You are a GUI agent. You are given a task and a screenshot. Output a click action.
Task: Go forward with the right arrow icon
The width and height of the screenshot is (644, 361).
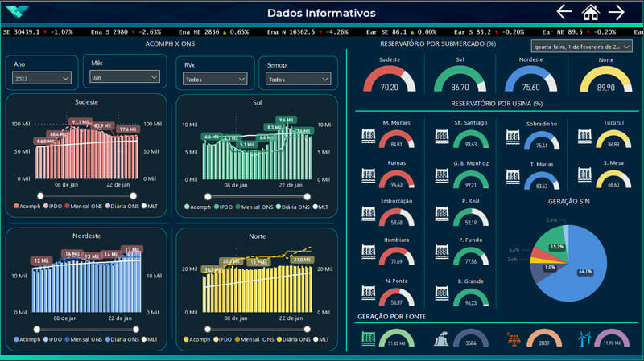click(x=617, y=12)
